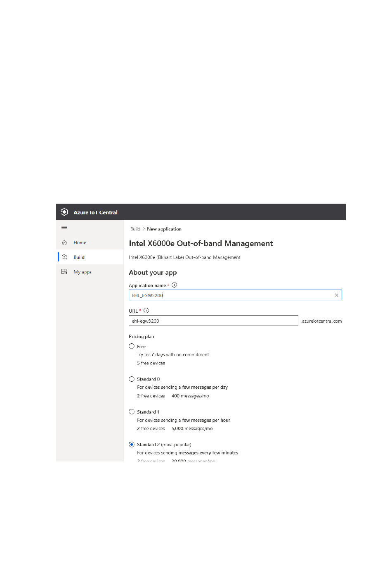Viewport: 392px width, 573px height.
Task: Click the URL input field
Action: pyautogui.click(x=213, y=321)
